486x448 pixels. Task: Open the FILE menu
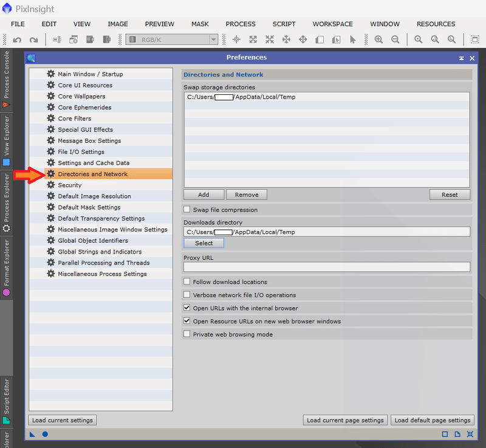coord(18,24)
